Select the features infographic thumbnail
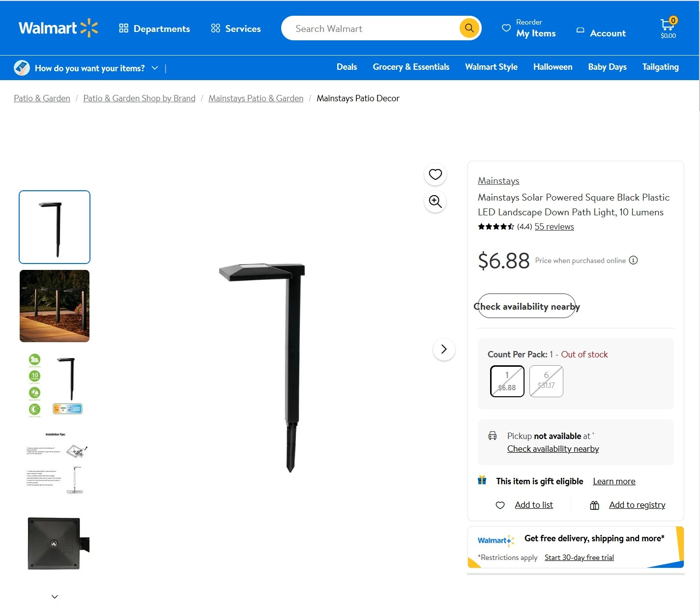This screenshot has width=700, height=616. (x=55, y=385)
